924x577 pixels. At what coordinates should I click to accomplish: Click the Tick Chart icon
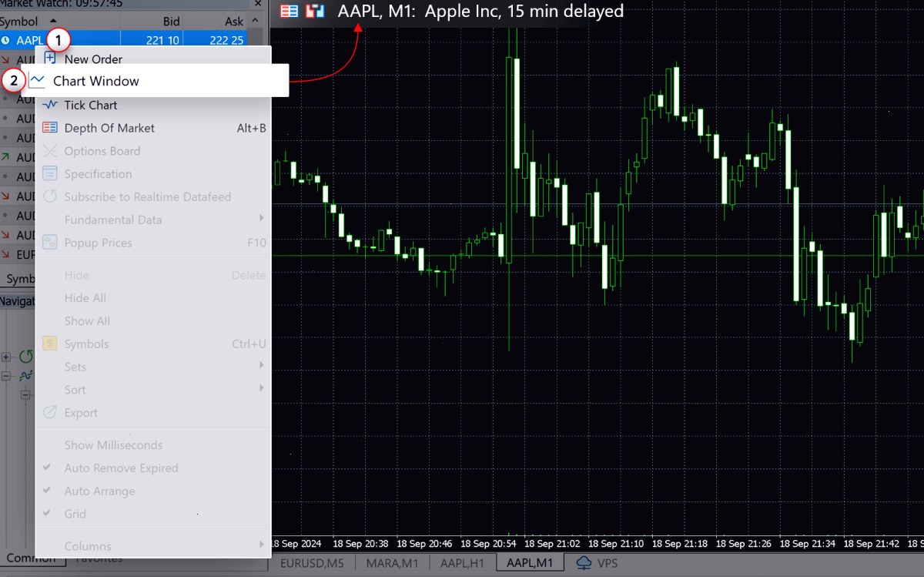(50, 105)
